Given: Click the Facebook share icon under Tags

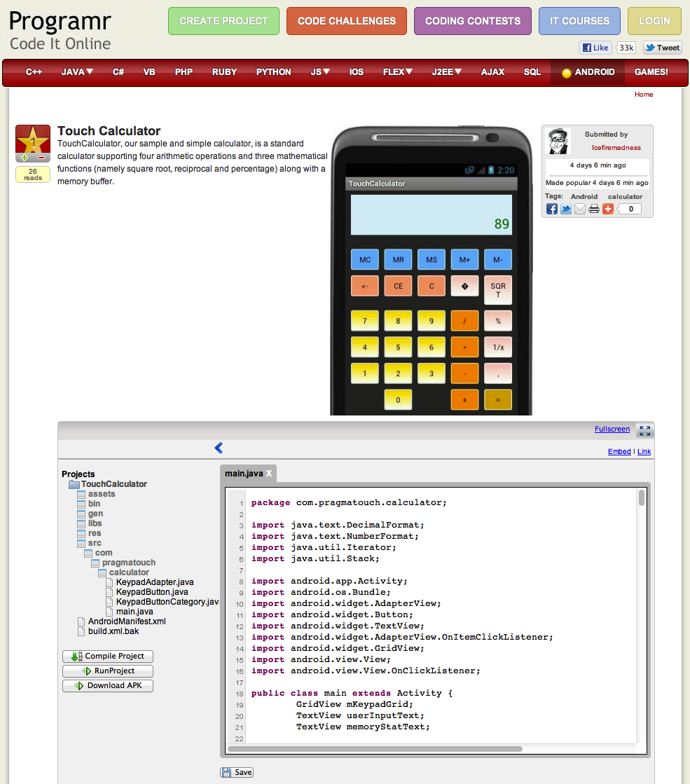Looking at the screenshot, I should click(x=551, y=209).
